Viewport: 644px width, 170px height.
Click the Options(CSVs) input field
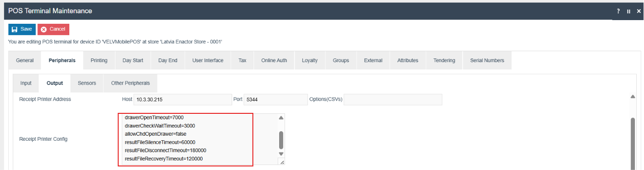(393, 100)
